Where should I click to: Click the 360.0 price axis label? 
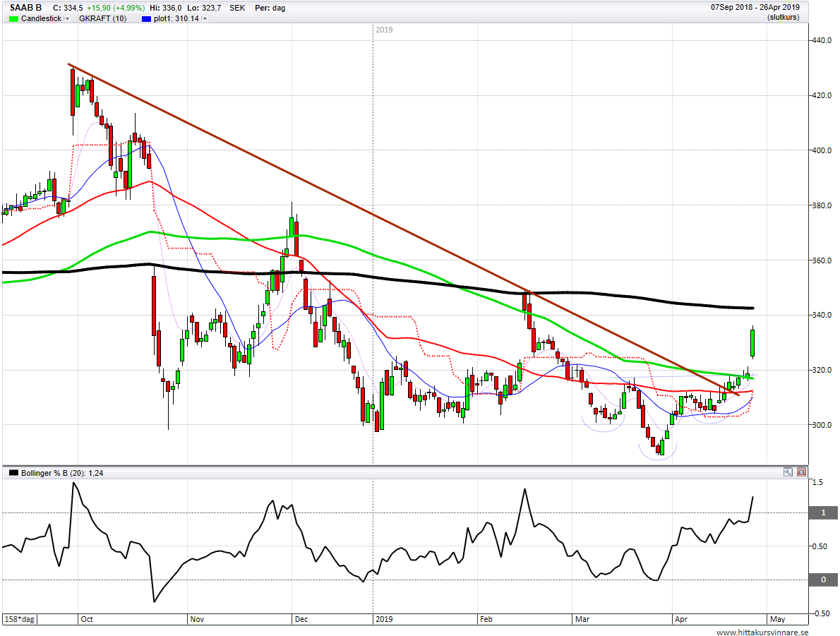[822, 260]
